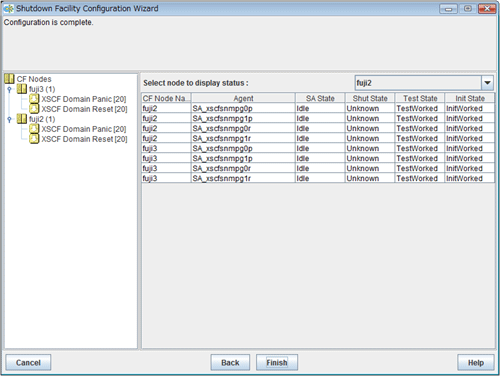The height and width of the screenshot is (376, 500).
Task: Select fuji2 SA_xscfsnmpg0p agent cell
Action: pos(243,108)
